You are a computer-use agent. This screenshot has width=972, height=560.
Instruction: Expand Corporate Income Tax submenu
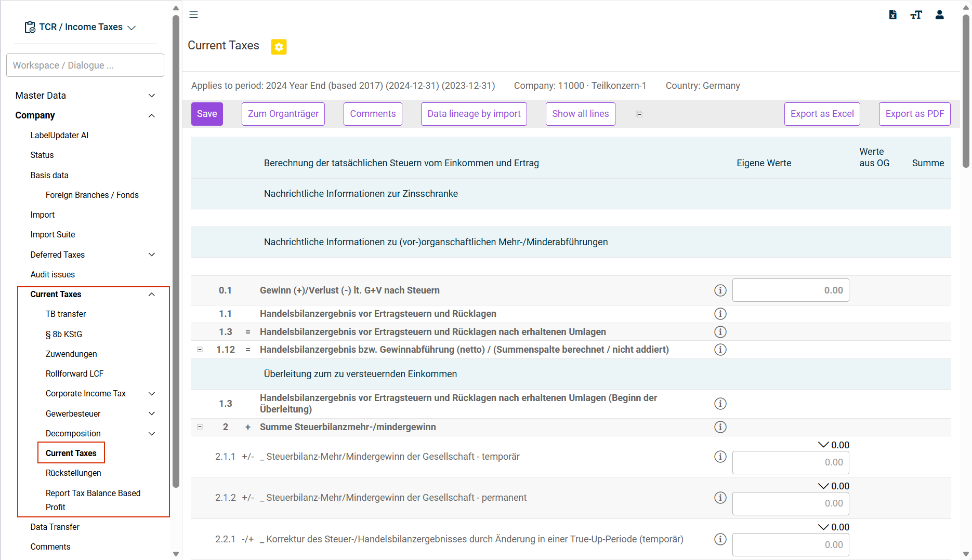click(x=152, y=394)
